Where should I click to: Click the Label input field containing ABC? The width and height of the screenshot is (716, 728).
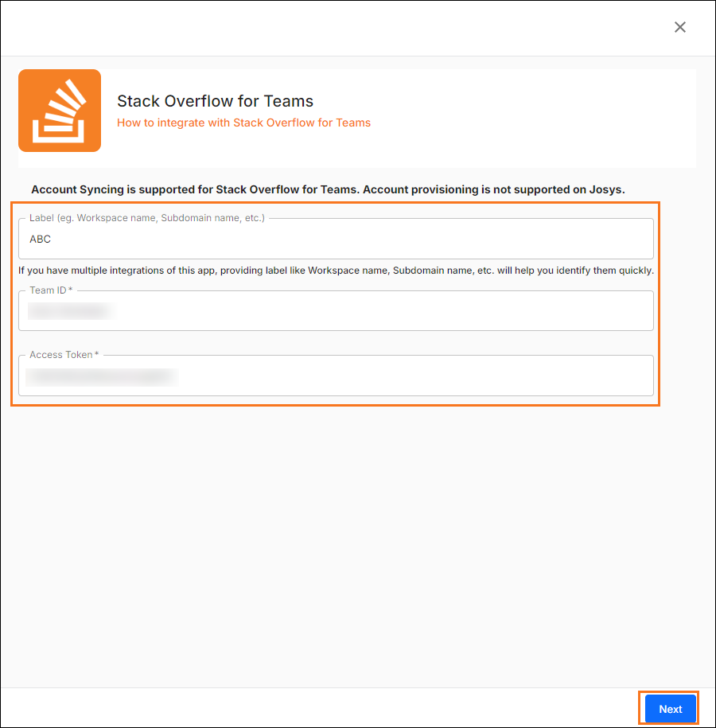337,239
